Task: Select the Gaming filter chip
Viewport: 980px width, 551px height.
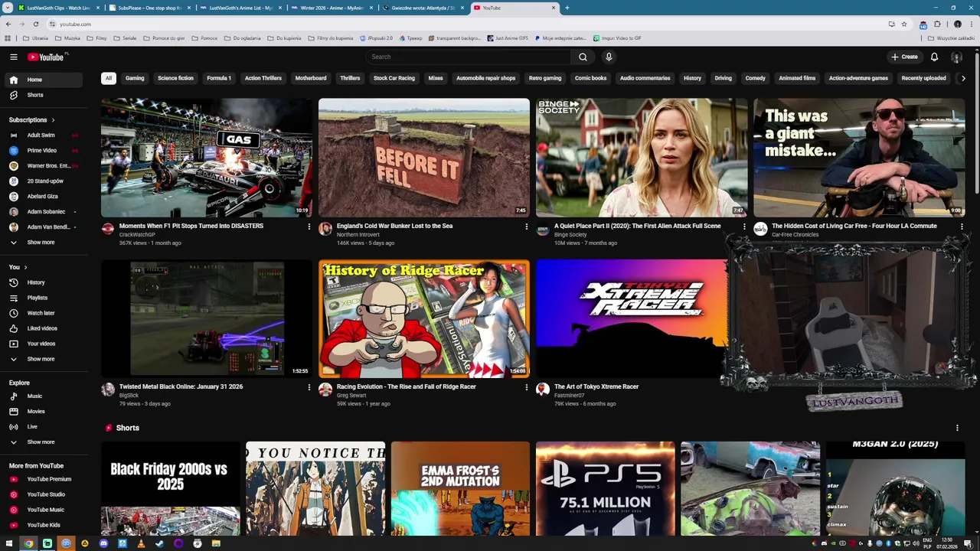Action: (135, 78)
